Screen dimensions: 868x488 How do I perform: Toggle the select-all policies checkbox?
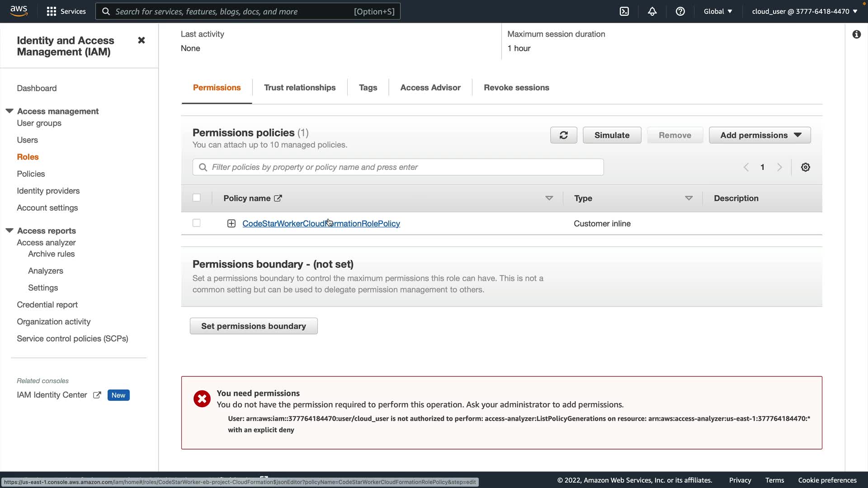196,198
